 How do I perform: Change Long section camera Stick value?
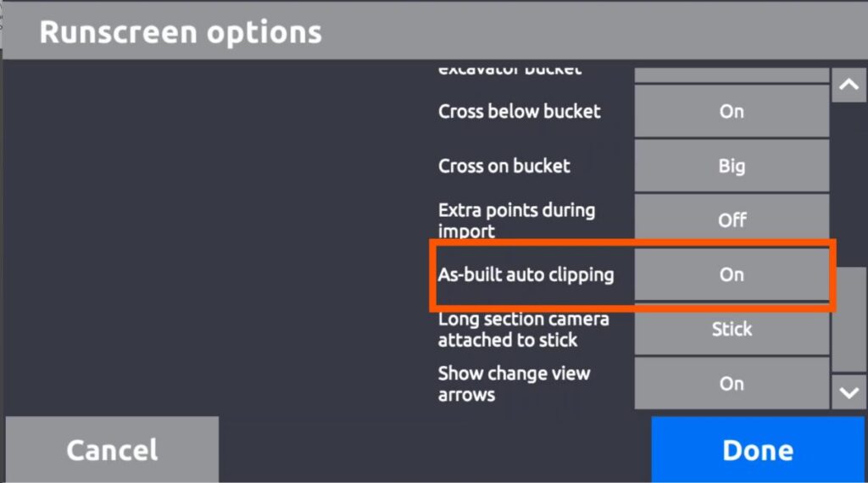pos(732,329)
